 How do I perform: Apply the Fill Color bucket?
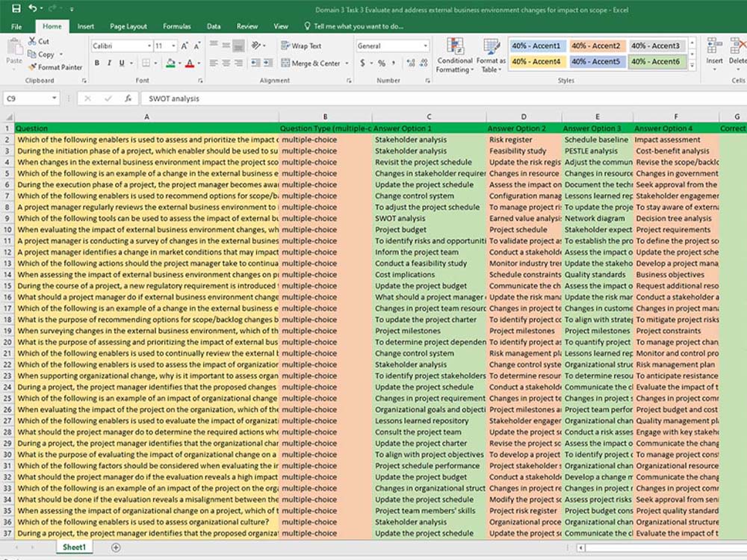click(x=170, y=63)
